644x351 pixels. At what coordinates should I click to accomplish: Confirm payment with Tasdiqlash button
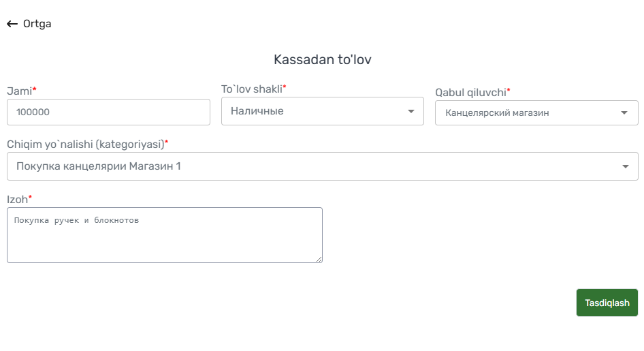(x=607, y=303)
